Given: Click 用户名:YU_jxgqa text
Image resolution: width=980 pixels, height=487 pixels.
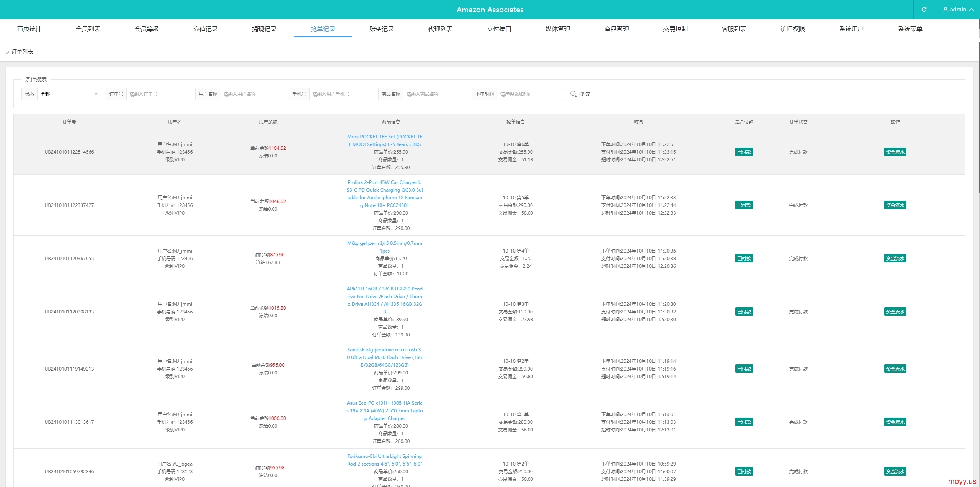Looking at the screenshot, I should click(x=175, y=464).
